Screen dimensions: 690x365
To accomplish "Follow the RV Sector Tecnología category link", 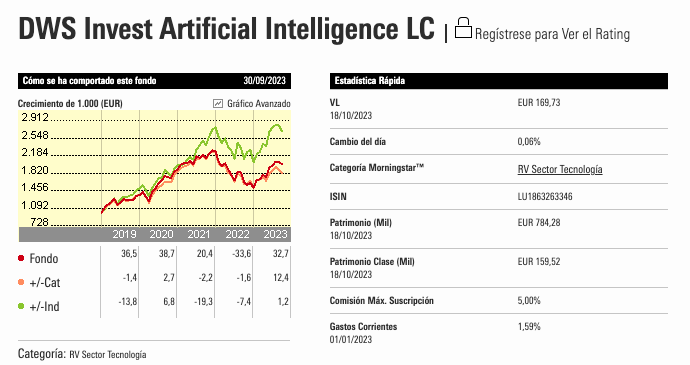I will (x=560, y=170).
